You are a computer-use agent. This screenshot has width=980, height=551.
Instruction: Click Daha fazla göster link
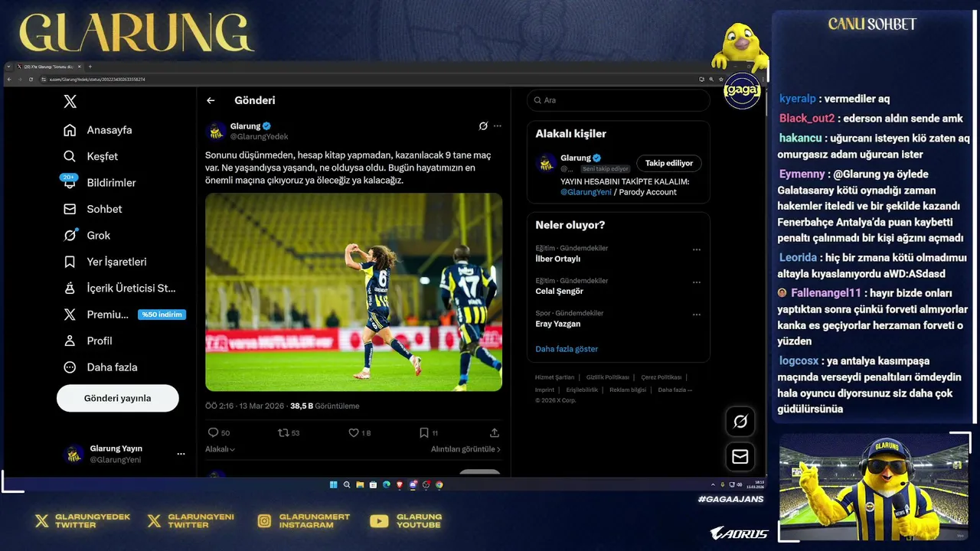[x=567, y=349]
